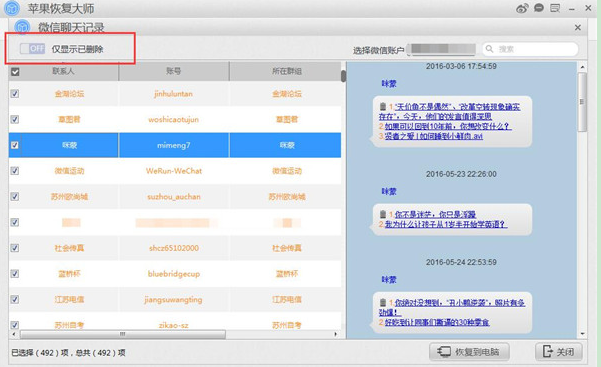Click the selected items count status text

click(x=68, y=352)
